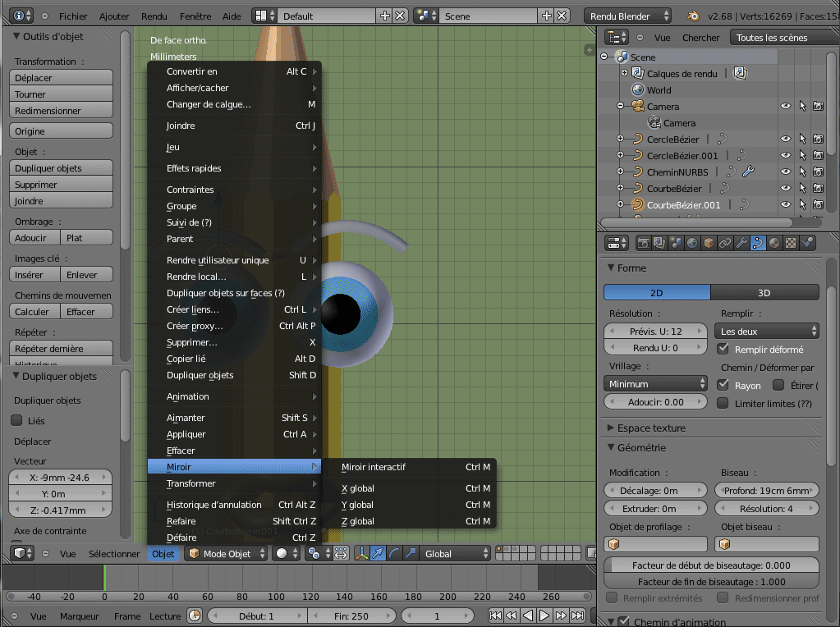This screenshot has height=627, width=840.
Task: Choose Miroir interactif in submenu
Action: coord(409,466)
